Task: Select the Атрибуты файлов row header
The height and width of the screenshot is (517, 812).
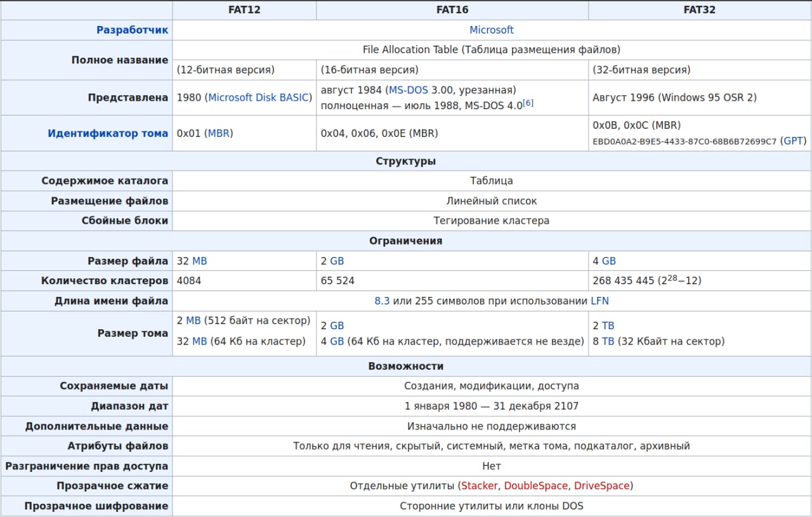Action: [x=86, y=446]
